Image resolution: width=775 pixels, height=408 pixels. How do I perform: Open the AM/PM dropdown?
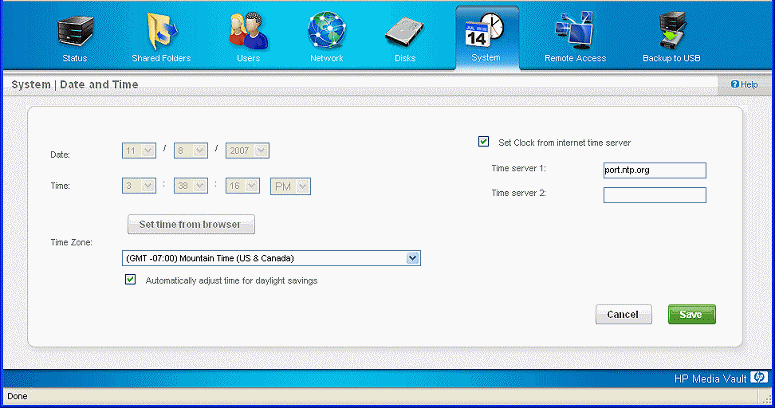303,186
